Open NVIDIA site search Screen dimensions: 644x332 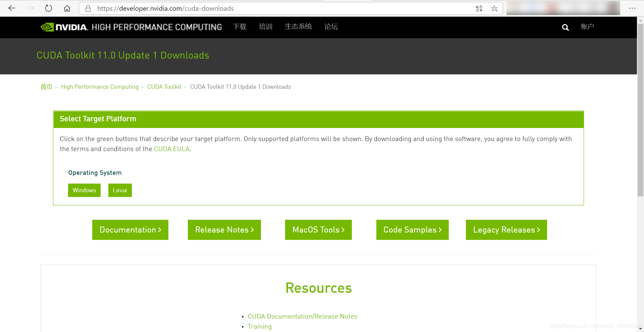[565, 27]
